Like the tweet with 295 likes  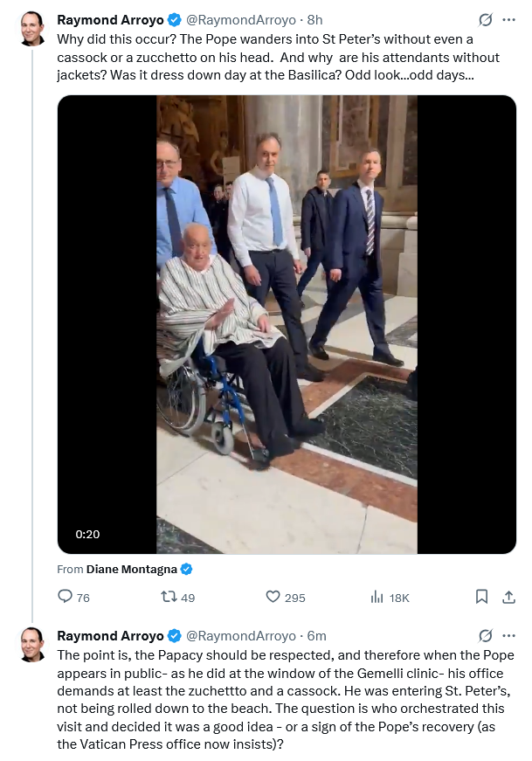point(273,597)
